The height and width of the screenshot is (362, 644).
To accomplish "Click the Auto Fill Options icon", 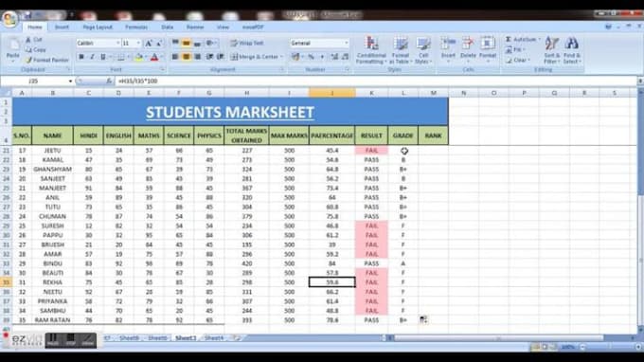I will [x=423, y=319].
